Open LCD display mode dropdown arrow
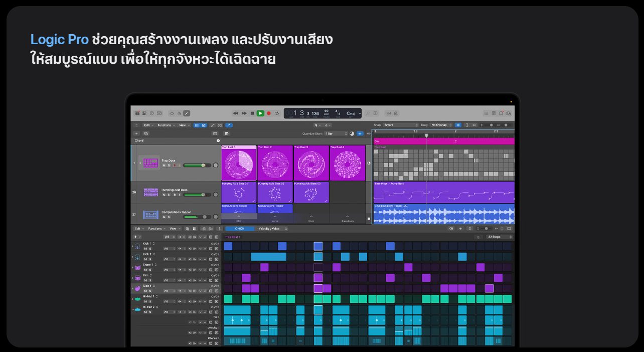644x352 pixels. [359, 113]
